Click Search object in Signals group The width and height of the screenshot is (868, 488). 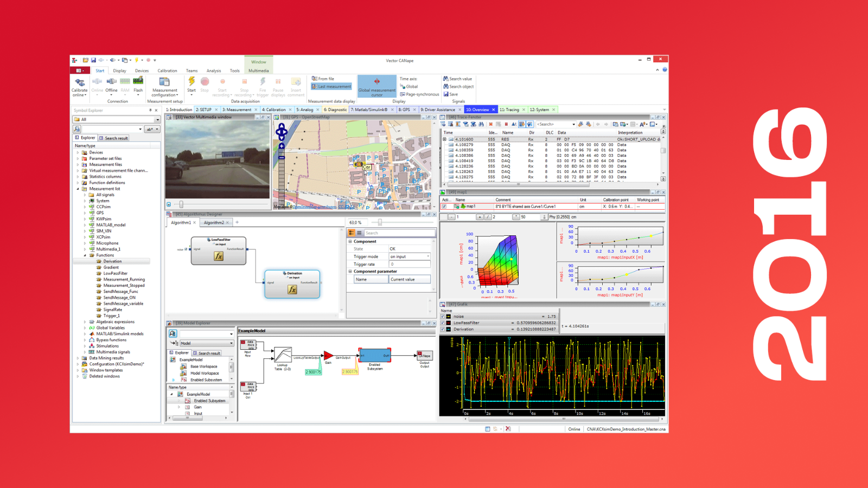458,87
